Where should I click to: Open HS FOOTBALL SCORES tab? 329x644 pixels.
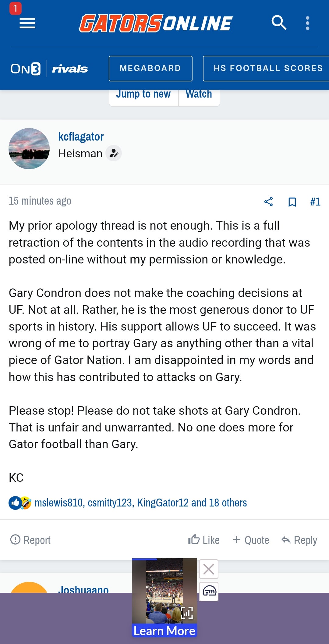click(267, 68)
